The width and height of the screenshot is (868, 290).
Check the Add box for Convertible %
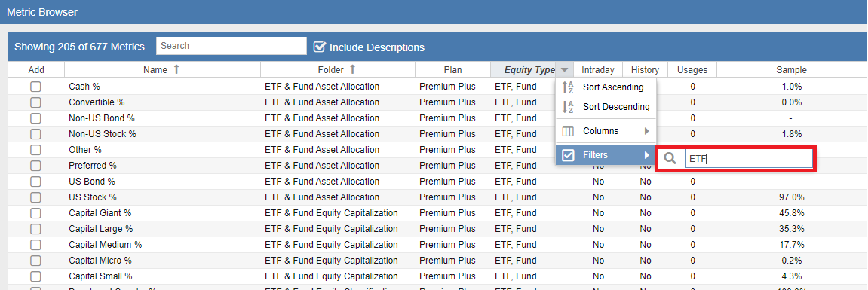pos(36,102)
